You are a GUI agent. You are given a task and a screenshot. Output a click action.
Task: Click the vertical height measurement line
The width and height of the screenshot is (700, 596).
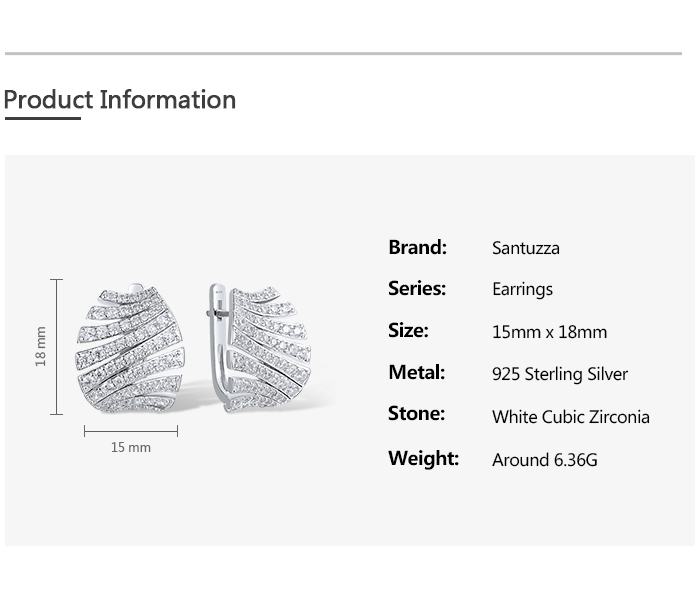point(57,346)
